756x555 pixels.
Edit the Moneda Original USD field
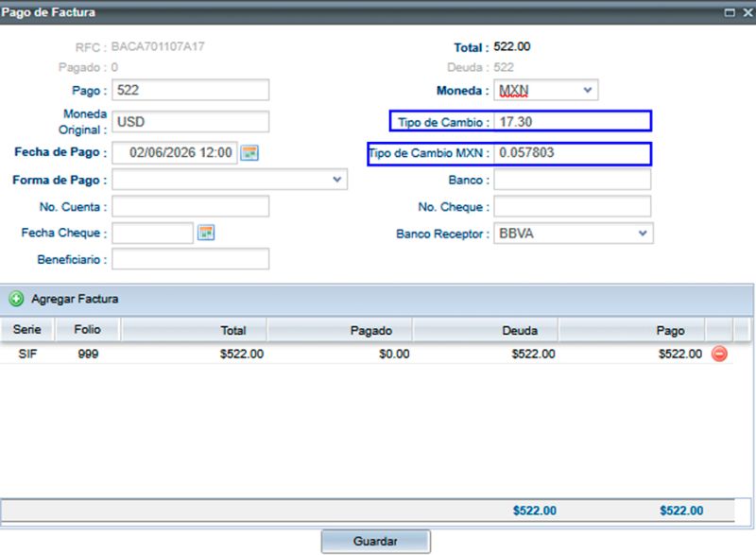[x=191, y=122]
